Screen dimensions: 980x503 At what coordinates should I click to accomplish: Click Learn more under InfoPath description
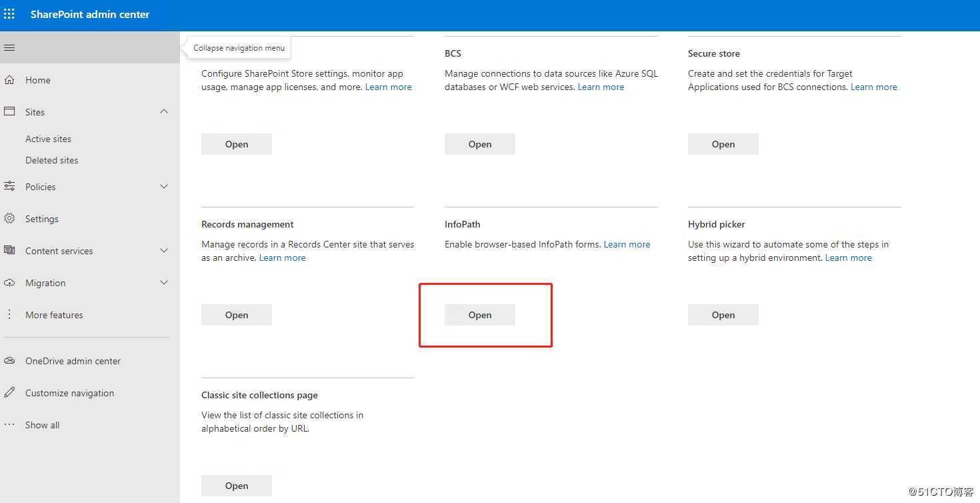(626, 243)
